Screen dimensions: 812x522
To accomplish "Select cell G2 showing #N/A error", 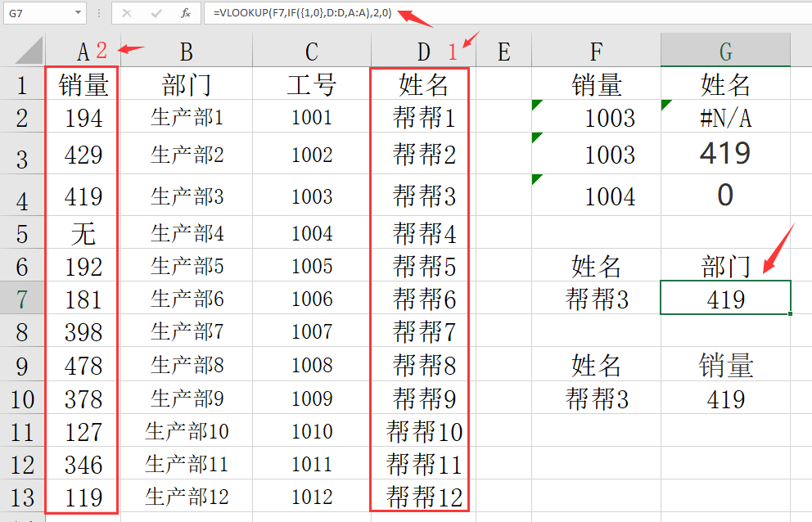I will 725,116.
